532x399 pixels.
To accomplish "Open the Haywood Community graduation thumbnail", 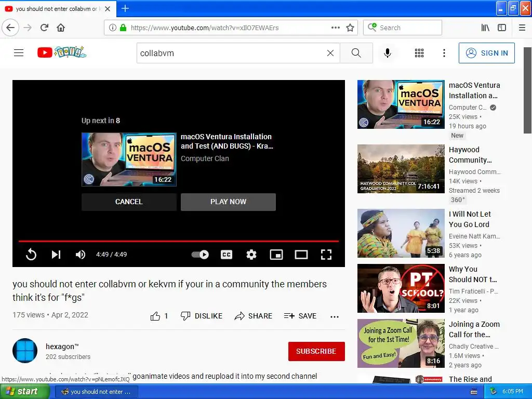I will pyautogui.click(x=401, y=169).
